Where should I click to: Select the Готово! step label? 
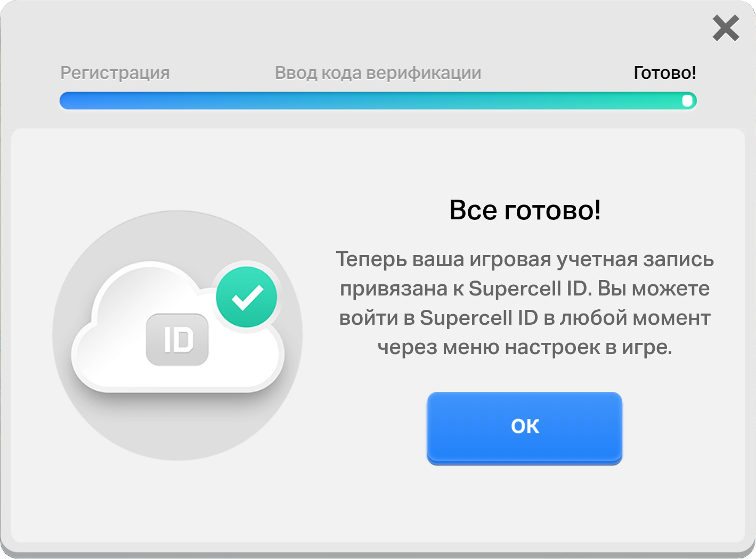pos(664,72)
